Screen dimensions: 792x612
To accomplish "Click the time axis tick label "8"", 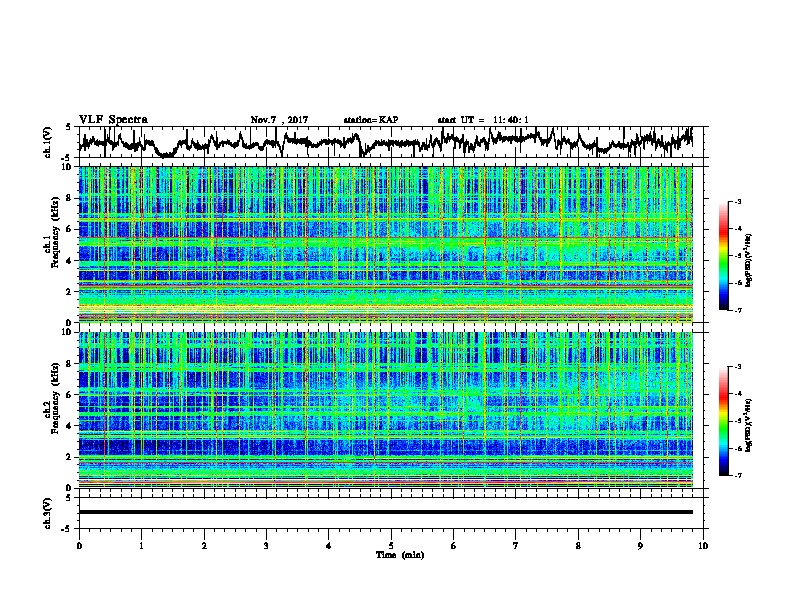I will (578, 546).
